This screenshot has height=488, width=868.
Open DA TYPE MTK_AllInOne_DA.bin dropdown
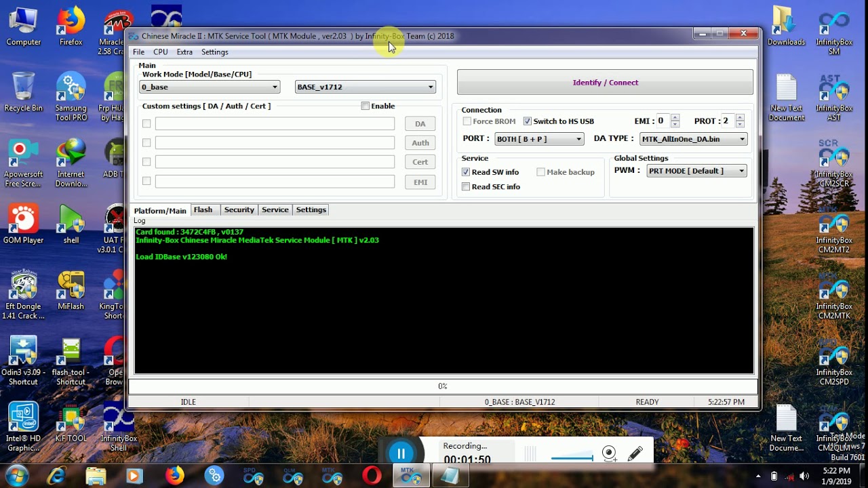point(693,139)
